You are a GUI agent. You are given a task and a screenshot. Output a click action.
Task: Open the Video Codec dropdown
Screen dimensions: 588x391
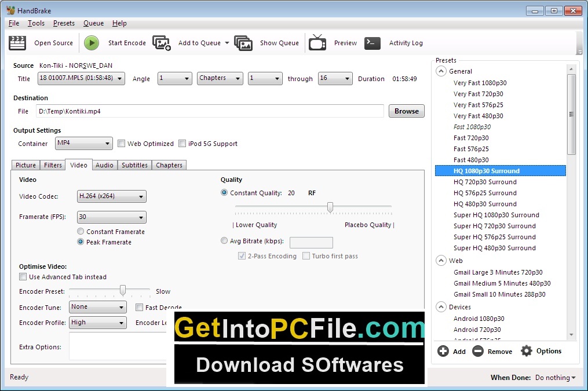click(112, 196)
